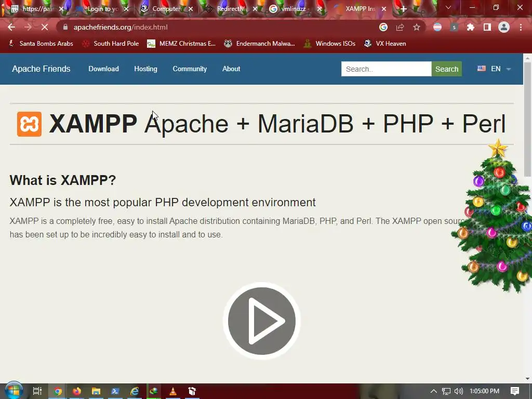Launch Internet Explorer from the taskbar

(x=135, y=391)
